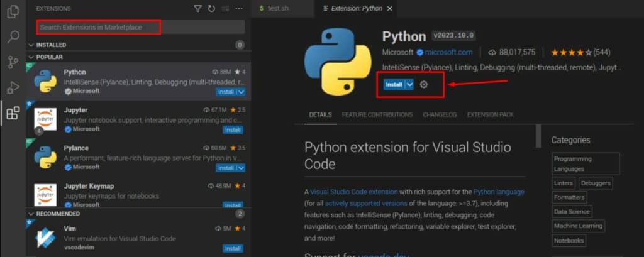Open the Extensions views and more actions menu
Screen dimensions: 644x257
(238, 8)
